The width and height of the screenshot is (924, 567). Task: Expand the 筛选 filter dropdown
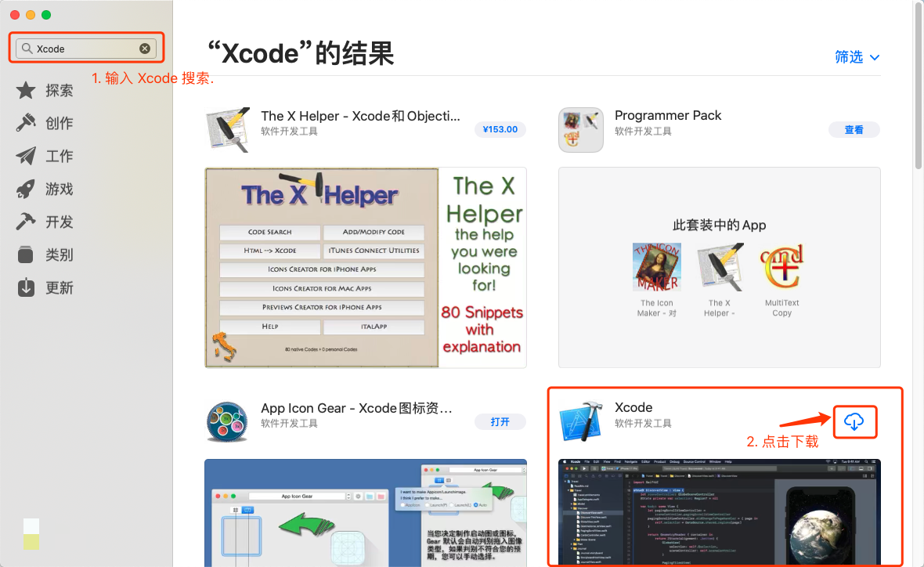[x=857, y=57]
